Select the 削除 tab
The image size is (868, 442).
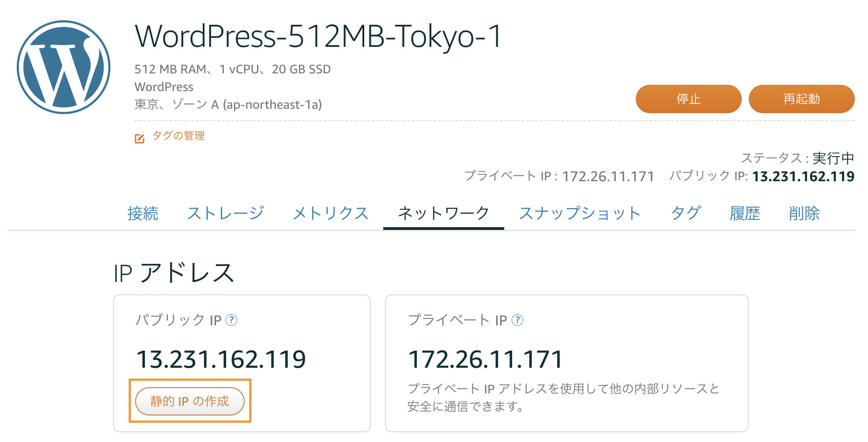805,213
